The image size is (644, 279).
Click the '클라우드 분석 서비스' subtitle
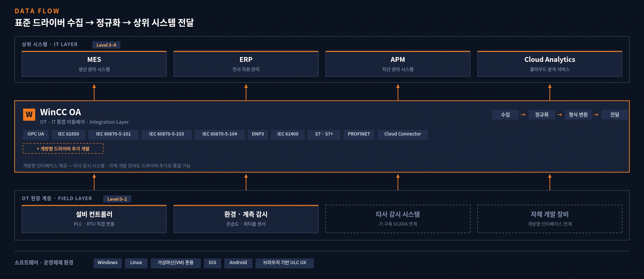[550, 69]
